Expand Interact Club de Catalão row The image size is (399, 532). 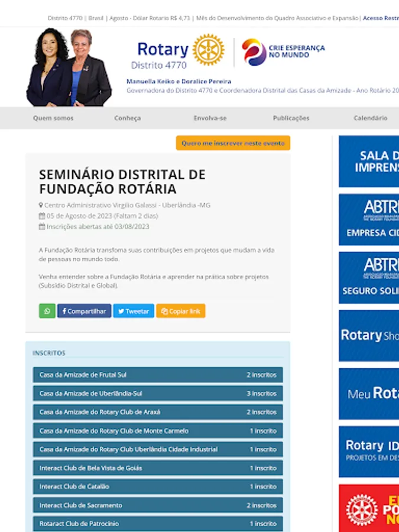tap(158, 486)
